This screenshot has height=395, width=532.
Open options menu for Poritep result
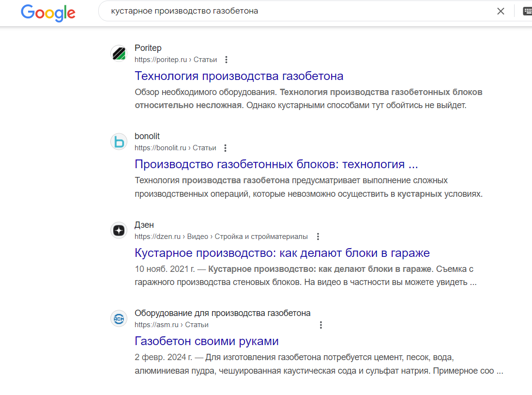coord(226,60)
